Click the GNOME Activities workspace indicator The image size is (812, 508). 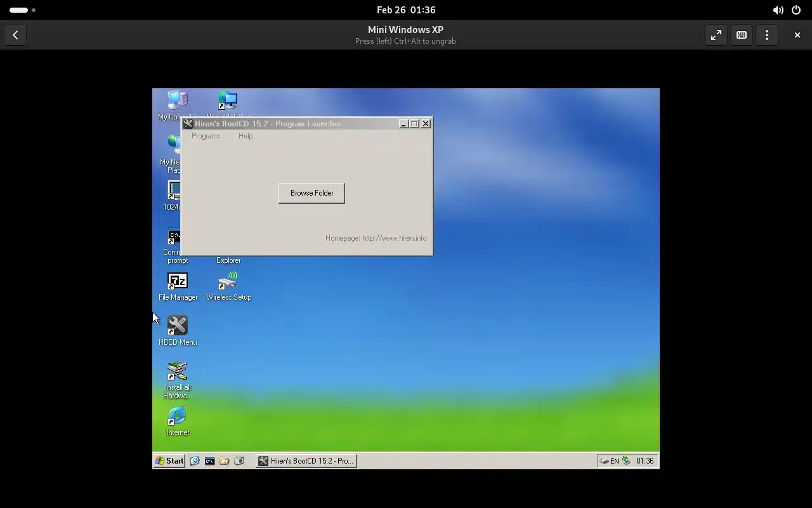click(x=23, y=10)
